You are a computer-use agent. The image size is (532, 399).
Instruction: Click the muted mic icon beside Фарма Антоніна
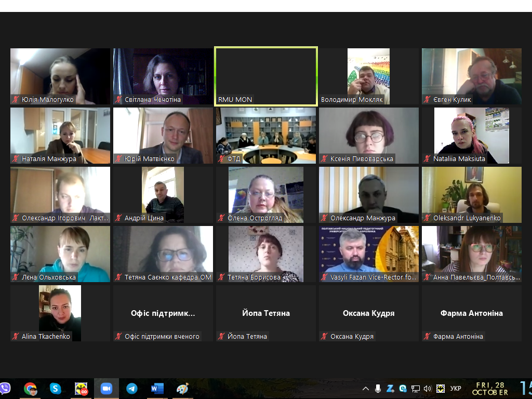coord(428,337)
